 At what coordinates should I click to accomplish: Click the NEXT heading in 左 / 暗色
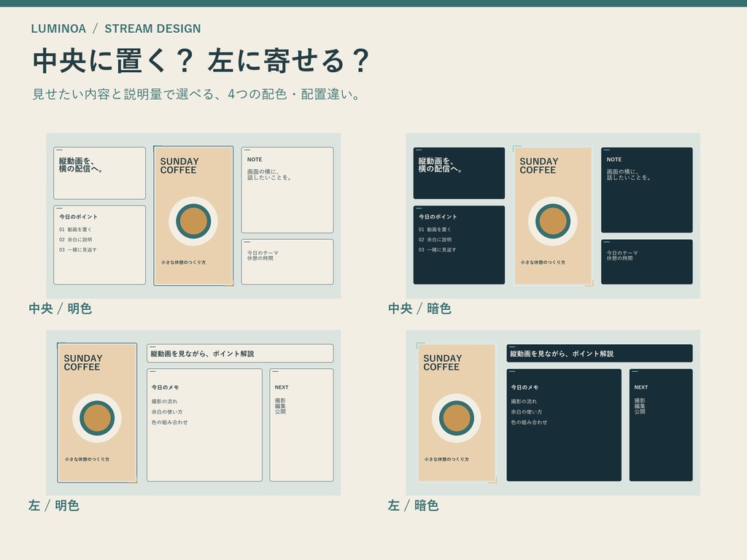(x=640, y=387)
